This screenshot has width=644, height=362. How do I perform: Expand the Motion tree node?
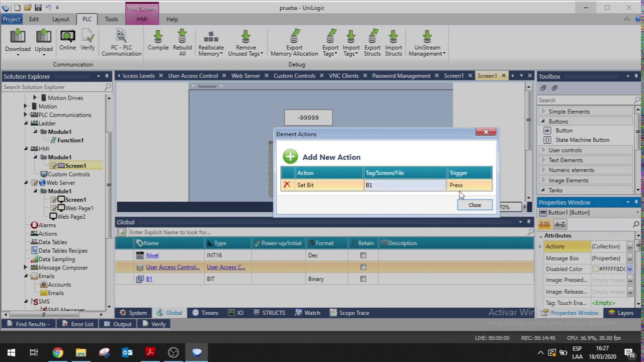26,106
